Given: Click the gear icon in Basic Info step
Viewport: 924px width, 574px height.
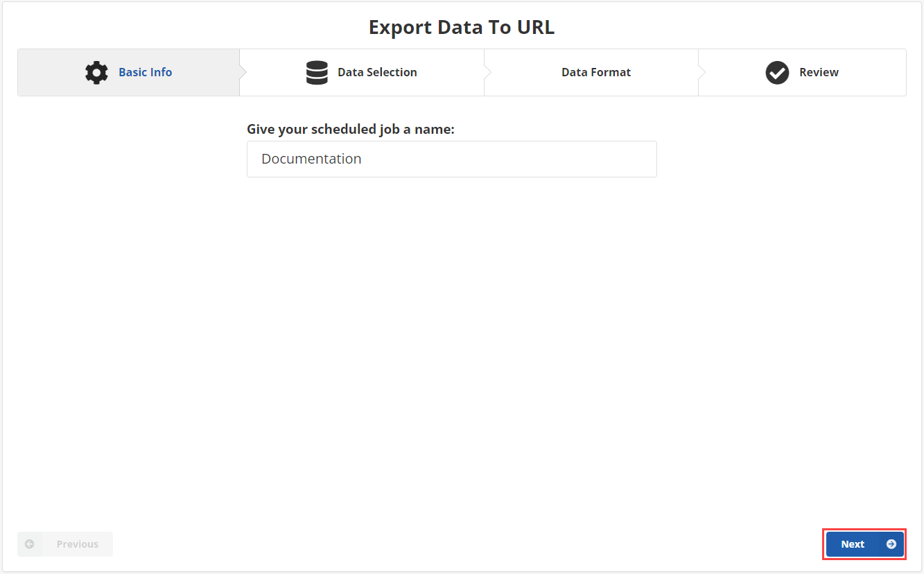Looking at the screenshot, I should [96, 73].
